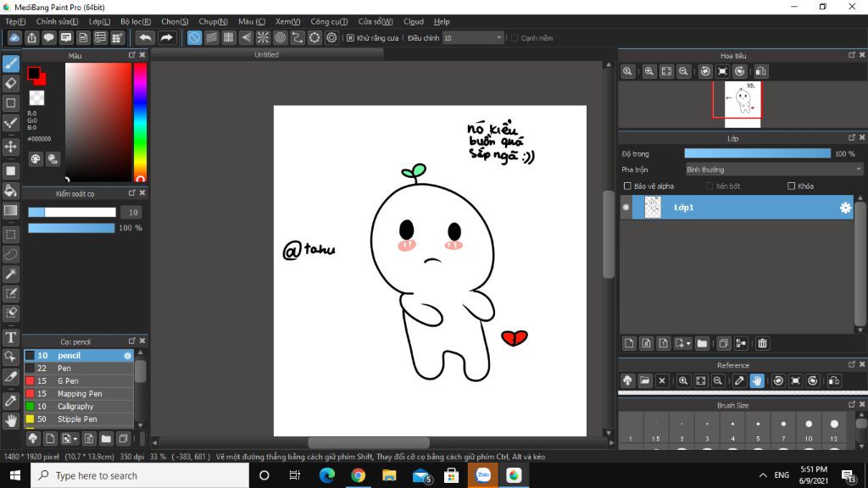Turn snap off in the top toolbar

pos(194,37)
